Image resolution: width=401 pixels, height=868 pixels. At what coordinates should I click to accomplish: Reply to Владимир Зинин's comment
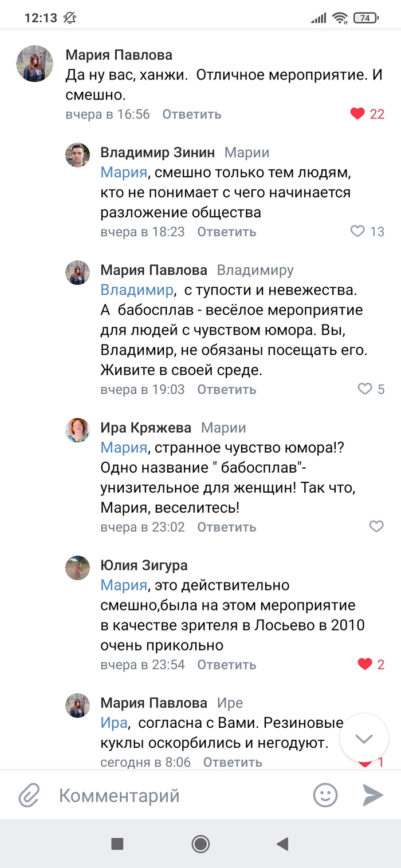coord(226,232)
